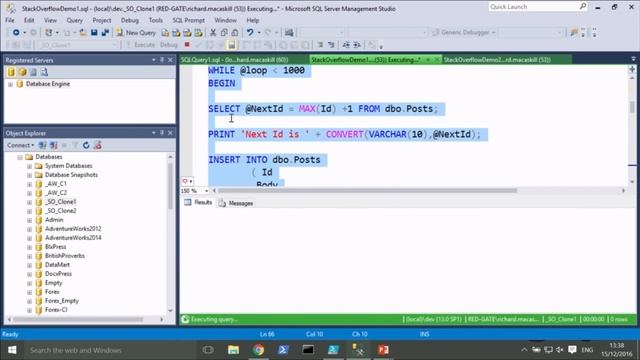The height and width of the screenshot is (360, 640).
Task: Open the File menu
Action: (10, 20)
